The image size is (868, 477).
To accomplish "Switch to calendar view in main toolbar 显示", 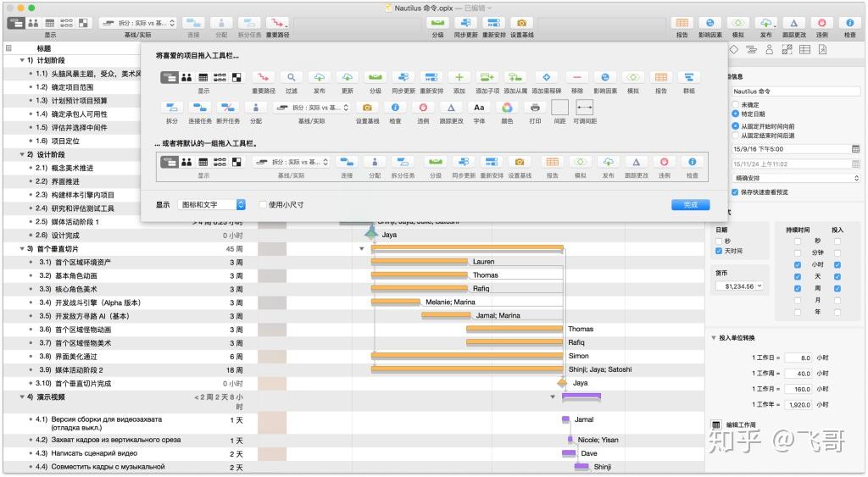I will point(50,23).
